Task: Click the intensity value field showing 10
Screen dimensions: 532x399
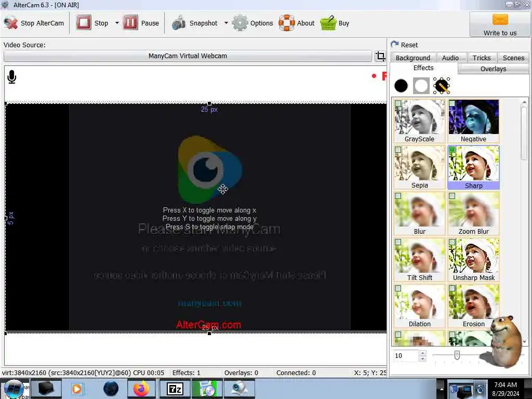Action: point(406,355)
